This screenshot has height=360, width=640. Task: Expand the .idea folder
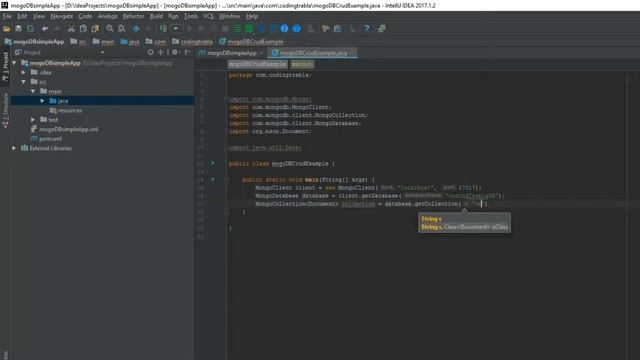tap(24, 72)
